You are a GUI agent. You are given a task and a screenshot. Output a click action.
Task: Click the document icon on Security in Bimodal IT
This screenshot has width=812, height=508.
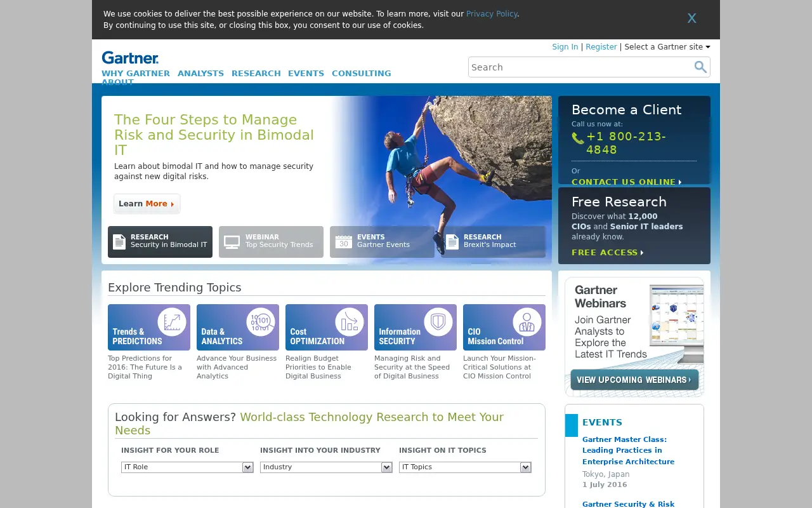click(x=119, y=242)
